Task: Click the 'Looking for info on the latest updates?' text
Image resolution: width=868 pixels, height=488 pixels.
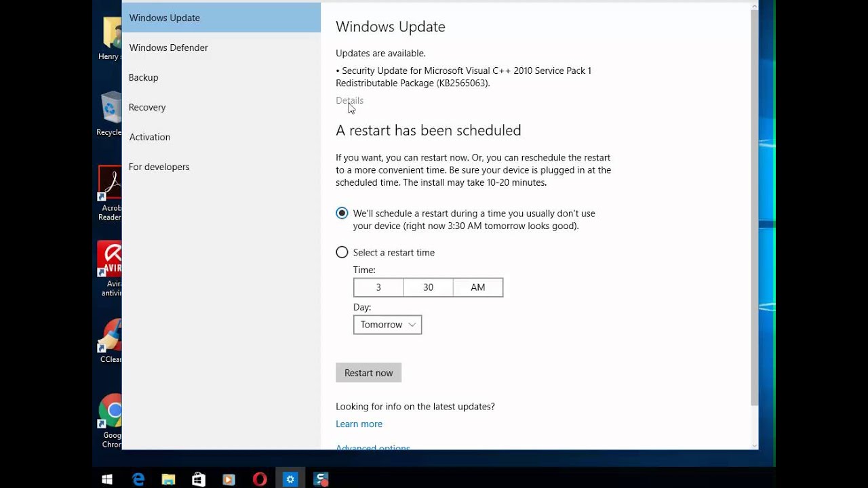Action: click(415, 407)
